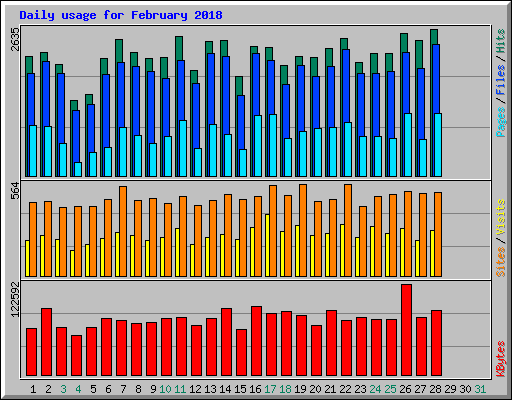Click day label 5 on the x-axis
Viewport: 512px width, 400px height.
click(93, 389)
